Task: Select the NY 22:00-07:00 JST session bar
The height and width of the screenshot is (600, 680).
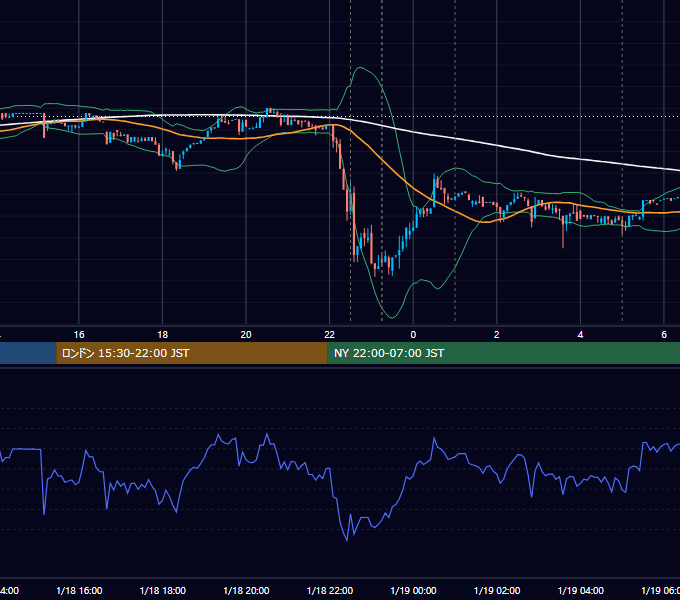Action: 503,353
